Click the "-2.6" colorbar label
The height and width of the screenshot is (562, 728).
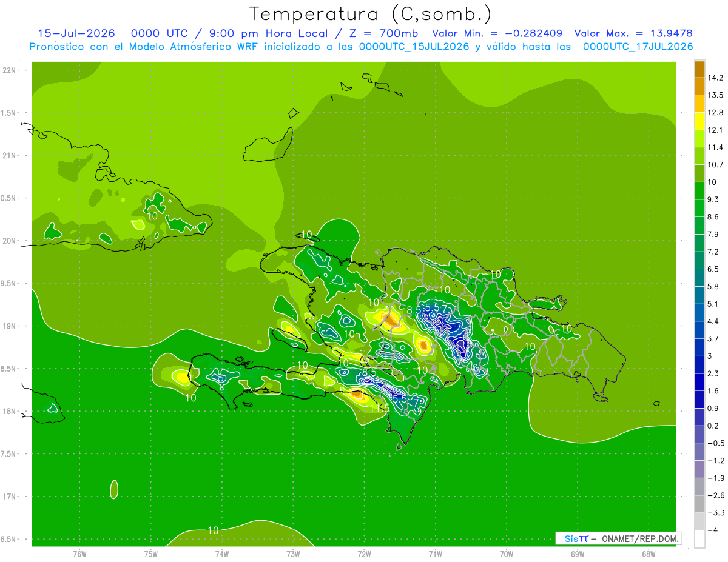click(715, 495)
